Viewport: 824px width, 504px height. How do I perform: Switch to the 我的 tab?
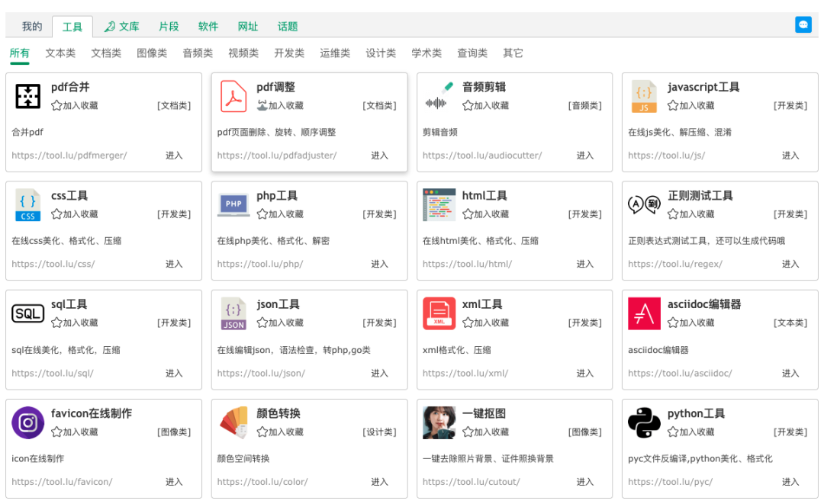32,26
